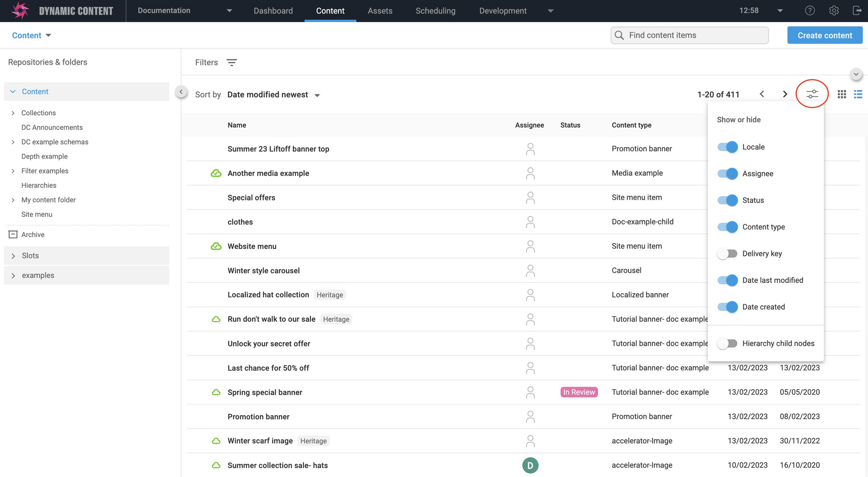Sort by the Name column header
Viewport: 868px width, 477px height.
(x=237, y=125)
